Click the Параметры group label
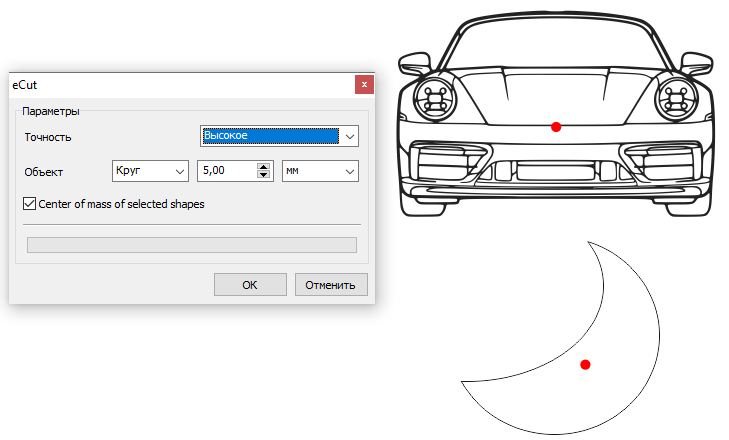The image size is (729, 440). [51, 111]
